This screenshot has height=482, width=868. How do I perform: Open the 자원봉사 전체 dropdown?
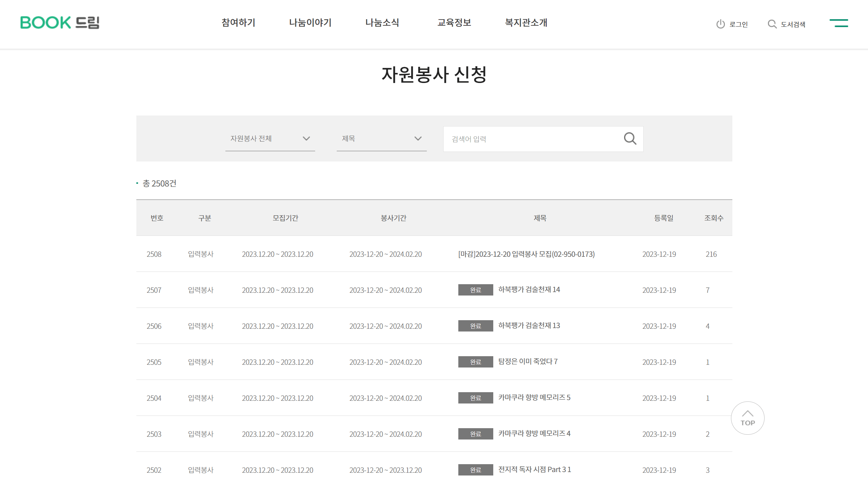(270, 139)
